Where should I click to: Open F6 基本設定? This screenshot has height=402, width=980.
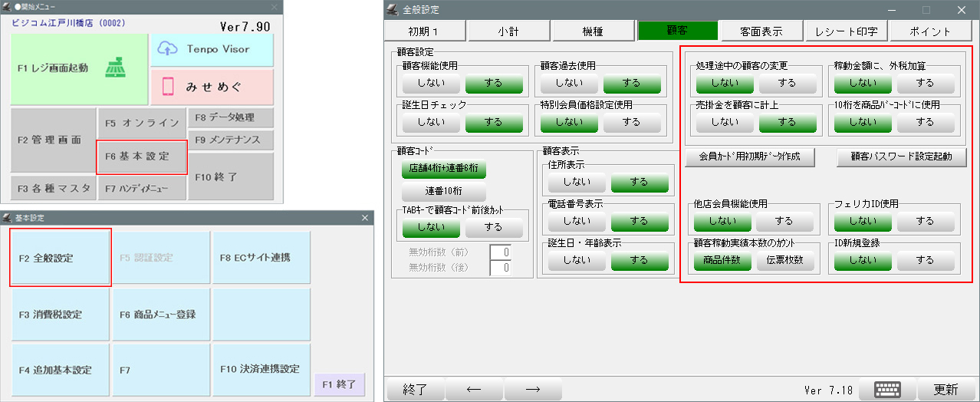(142, 157)
